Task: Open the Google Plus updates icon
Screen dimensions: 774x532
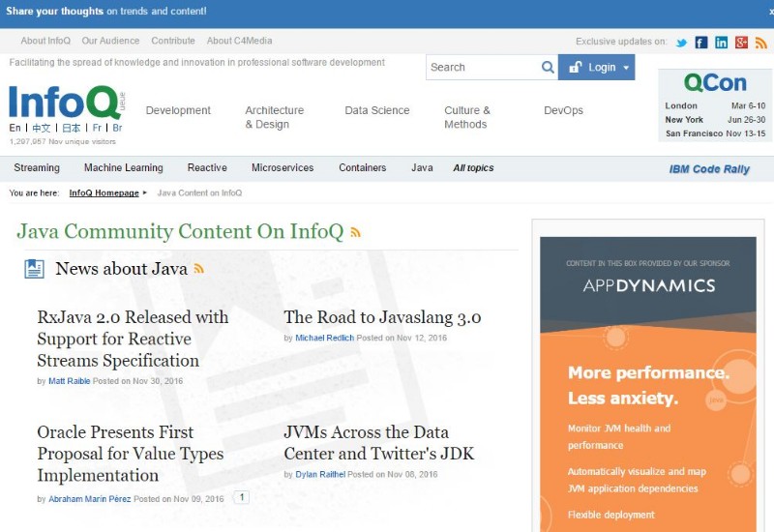Action: [x=741, y=43]
